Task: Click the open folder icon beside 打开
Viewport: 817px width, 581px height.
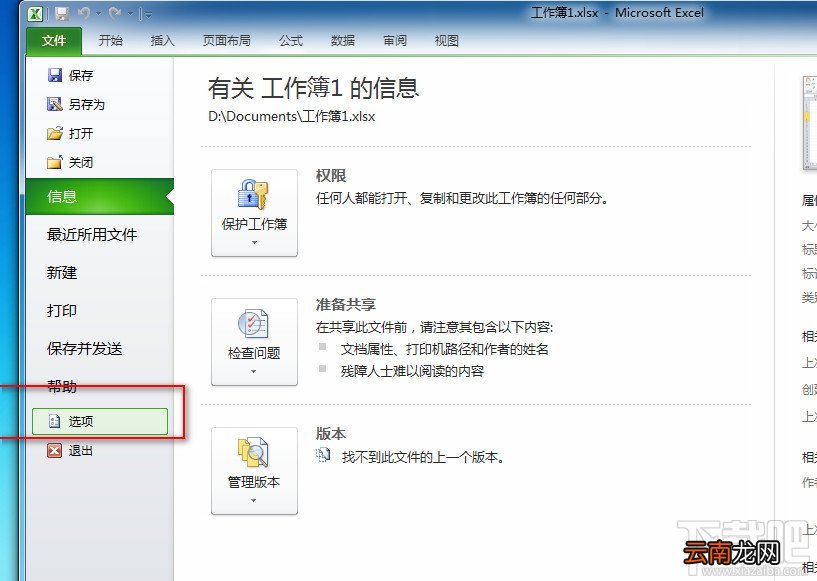Action: 55,133
